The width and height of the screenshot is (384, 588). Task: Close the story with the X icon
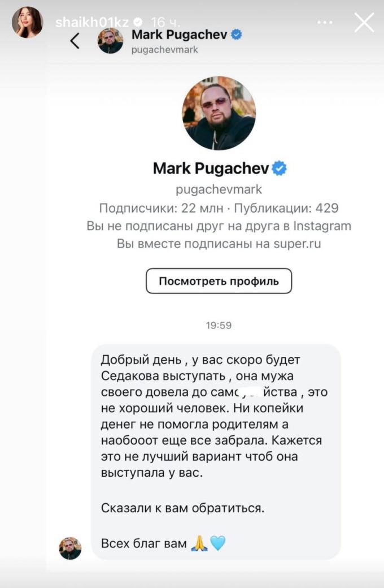coord(364,23)
